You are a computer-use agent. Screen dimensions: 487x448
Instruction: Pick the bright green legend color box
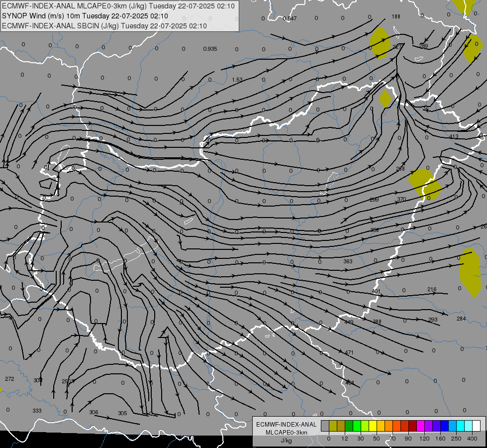click(357, 426)
